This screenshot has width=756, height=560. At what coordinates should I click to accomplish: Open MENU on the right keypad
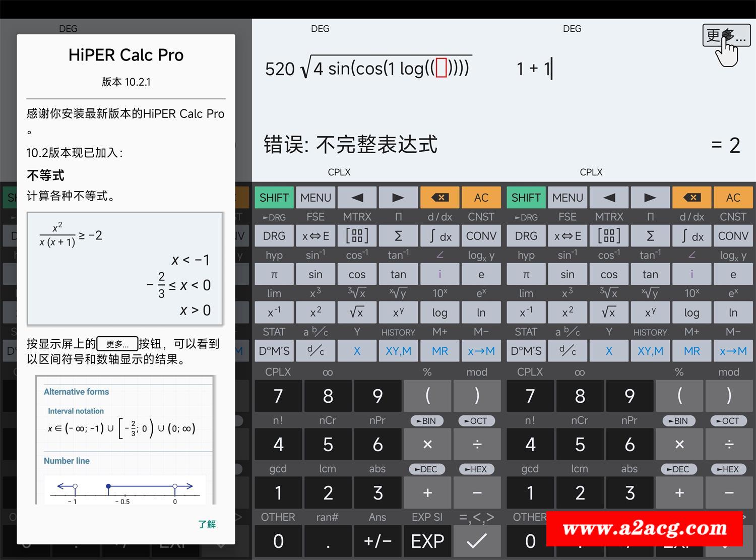pyautogui.click(x=568, y=198)
